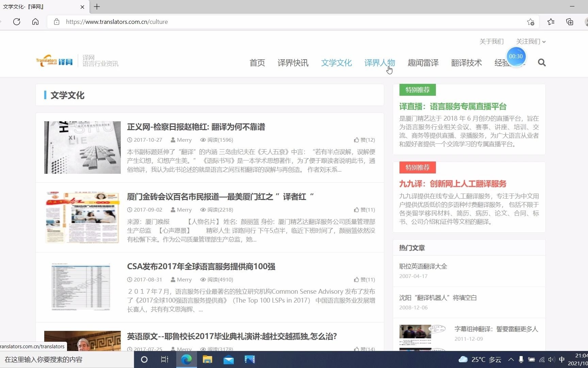This screenshot has width=588, height=368.
Task: Open hot article 沈阳“翻译机器人”将填空白
Action: pos(438,298)
